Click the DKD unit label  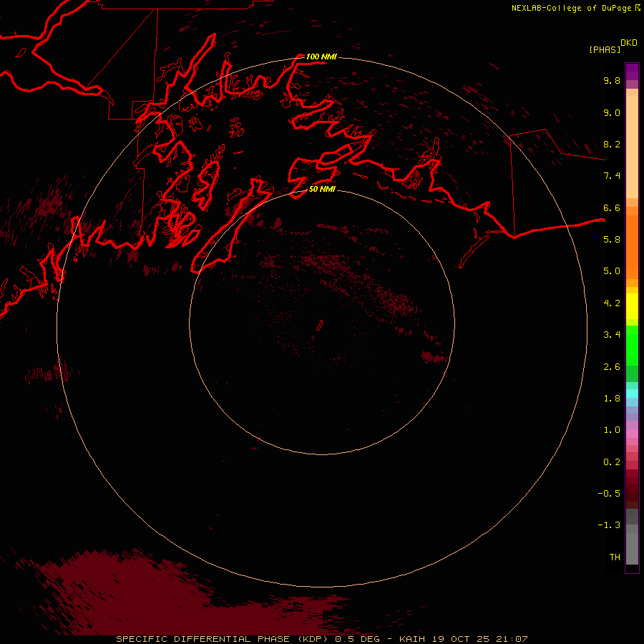pyautogui.click(x=629, y=43)
